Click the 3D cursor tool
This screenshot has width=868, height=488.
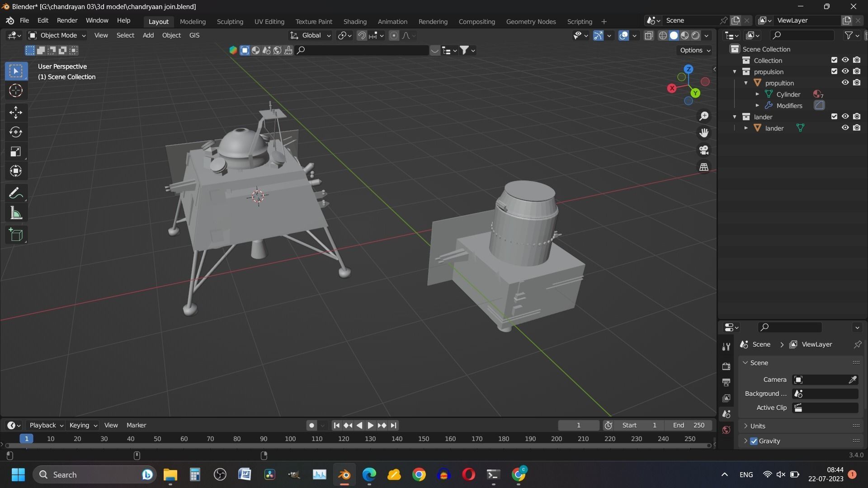(x=16, y=91)
